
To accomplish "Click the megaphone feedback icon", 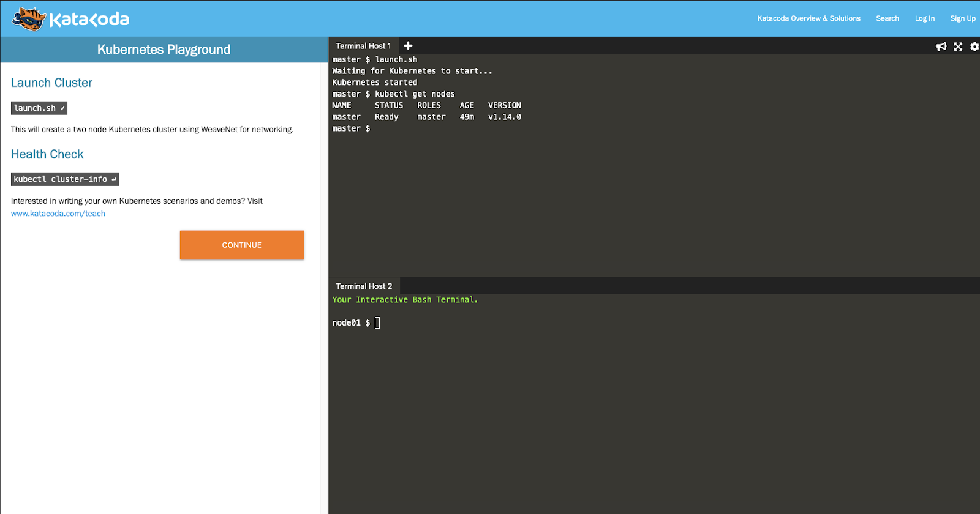I will coord(941,47).
